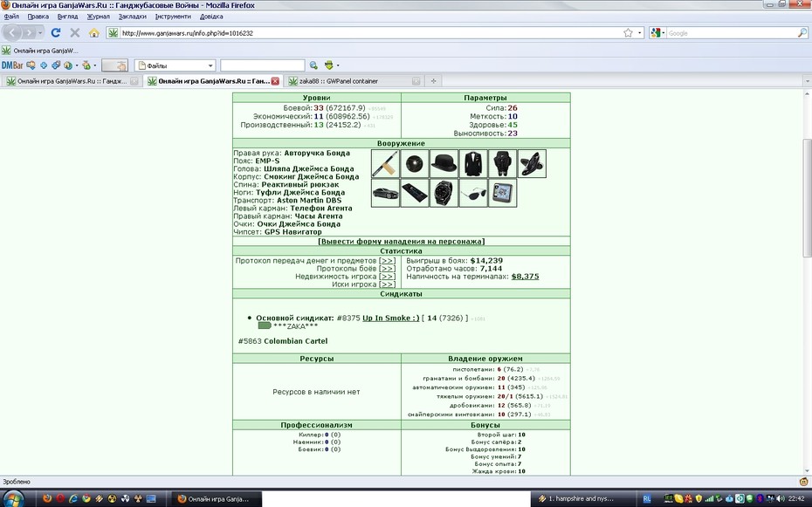Click the Aston Martin DBS car icon

[x=385, y=193]
